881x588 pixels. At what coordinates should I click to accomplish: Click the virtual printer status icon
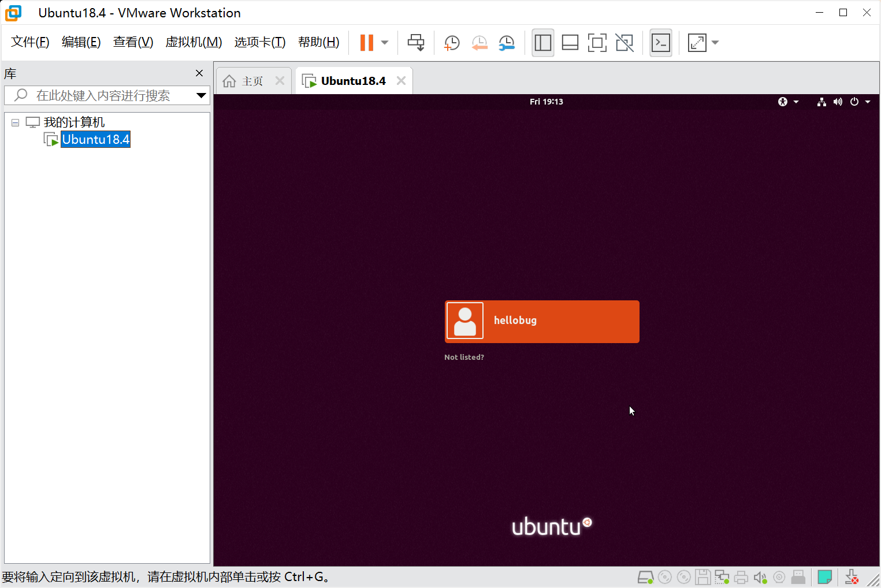click(741, 576)
